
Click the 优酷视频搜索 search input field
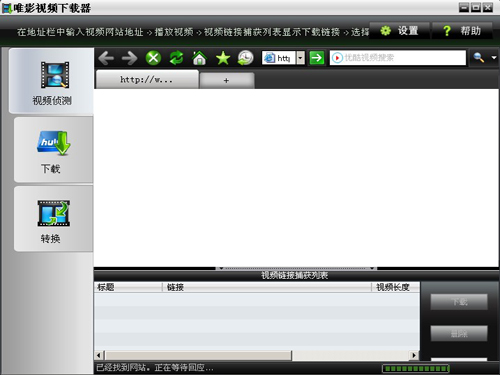(x=398, y=58)
